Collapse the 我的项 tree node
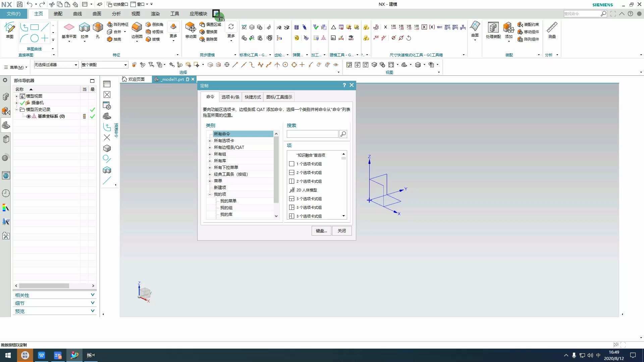This screenshot has width=644, height=362. click(x=210, y=194)
